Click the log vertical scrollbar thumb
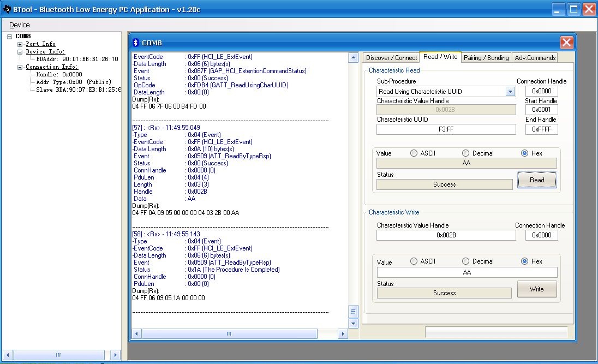 [353, 312]
